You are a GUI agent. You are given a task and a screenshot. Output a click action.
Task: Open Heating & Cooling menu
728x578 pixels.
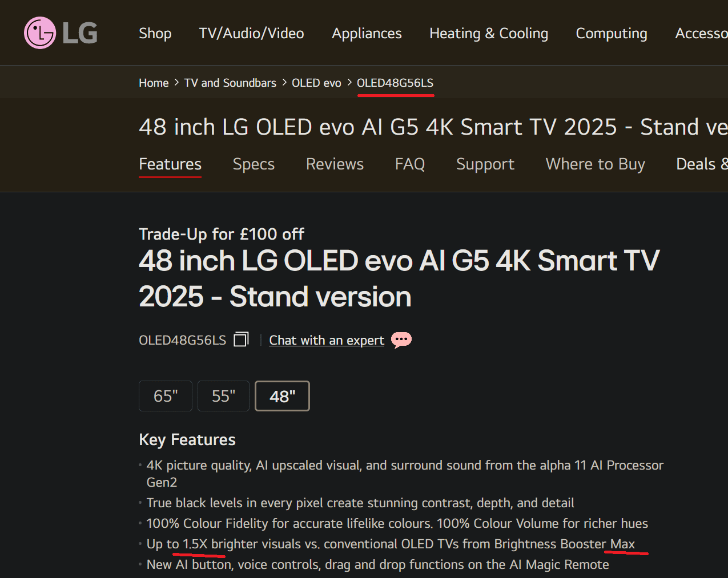489,33
